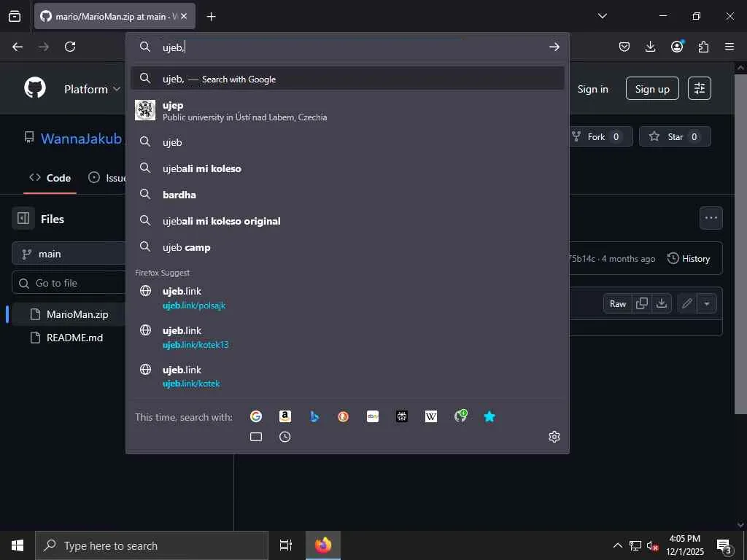Open the WannaJakub owner link
The image size is (747, 560).
coord(81,139)
